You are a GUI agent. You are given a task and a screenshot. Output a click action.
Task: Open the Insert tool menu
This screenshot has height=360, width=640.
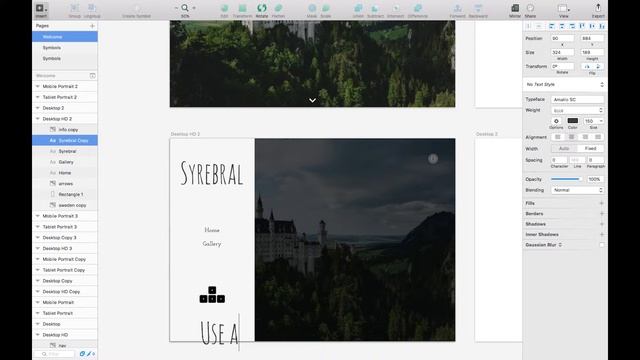tap(41, 8)
